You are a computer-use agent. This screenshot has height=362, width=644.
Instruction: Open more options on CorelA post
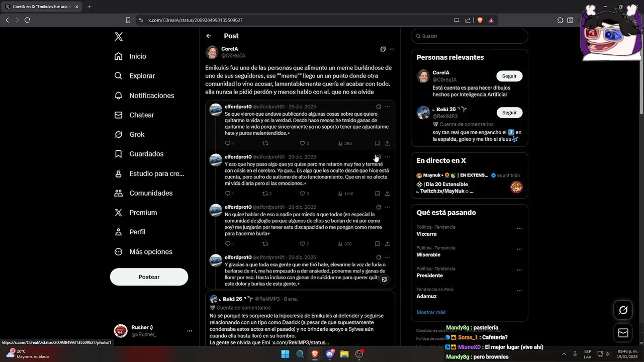pyautogui.click(x=392, y=49)
